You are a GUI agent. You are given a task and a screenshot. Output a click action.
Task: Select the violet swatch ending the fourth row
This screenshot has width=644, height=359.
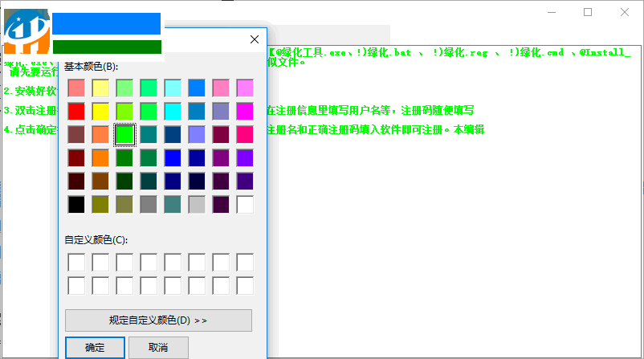[245, 158]
